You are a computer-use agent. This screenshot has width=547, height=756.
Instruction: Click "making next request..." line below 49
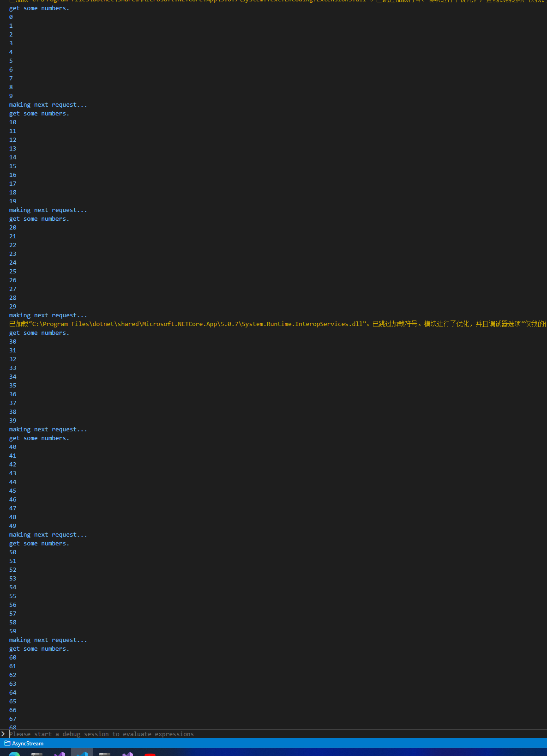coord(48,535)
